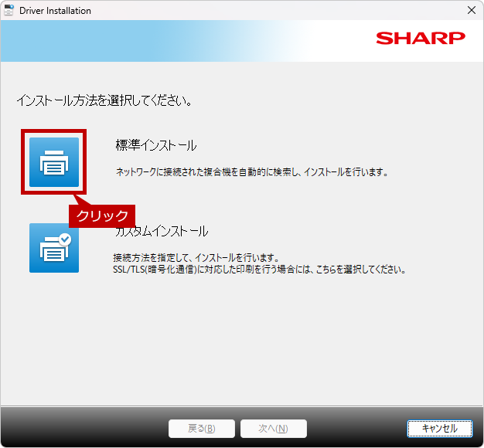Click the Driver Installation title bar icon
Viewport: 484px width, 448px height.
click(x=9, y=10)
